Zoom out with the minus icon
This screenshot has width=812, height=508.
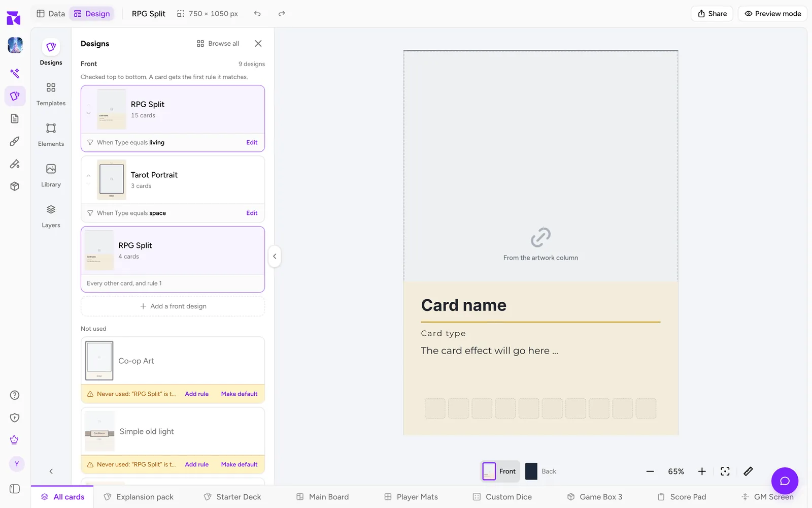pyautogui.click(x=650, y=471)
